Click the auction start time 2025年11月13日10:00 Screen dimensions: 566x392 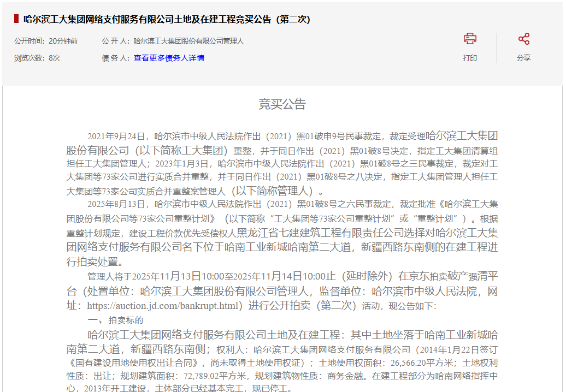click(178, 277)
